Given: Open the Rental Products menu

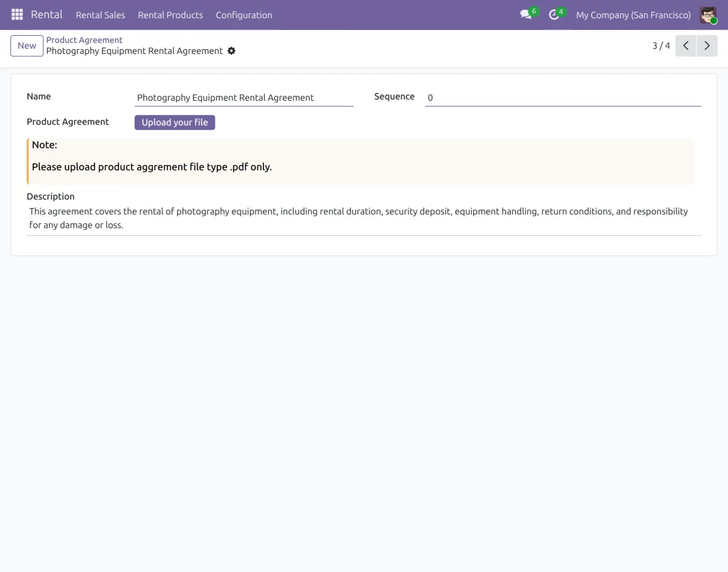Looking at the screenshot, I should [170, 15].
